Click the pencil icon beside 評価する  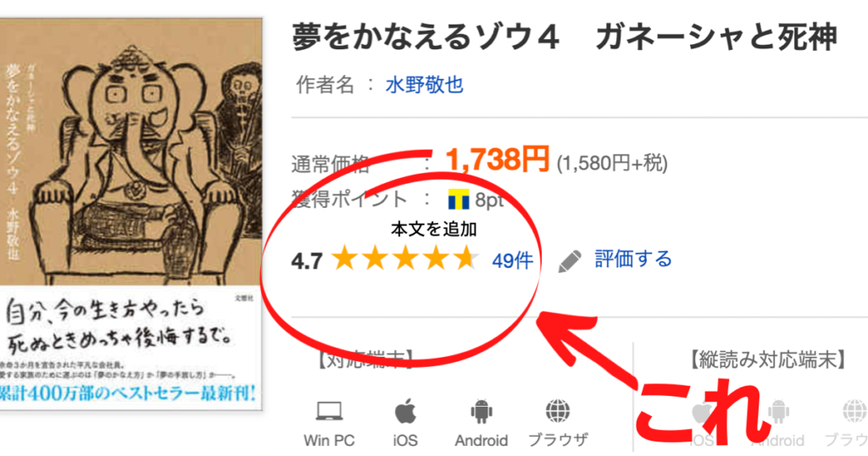[570, 261]
